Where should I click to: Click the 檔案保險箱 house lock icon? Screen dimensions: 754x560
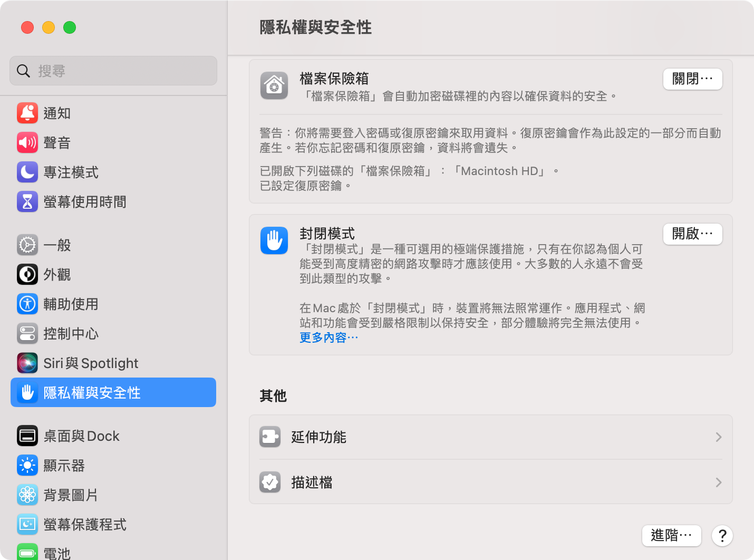click(x=274, y=85)
